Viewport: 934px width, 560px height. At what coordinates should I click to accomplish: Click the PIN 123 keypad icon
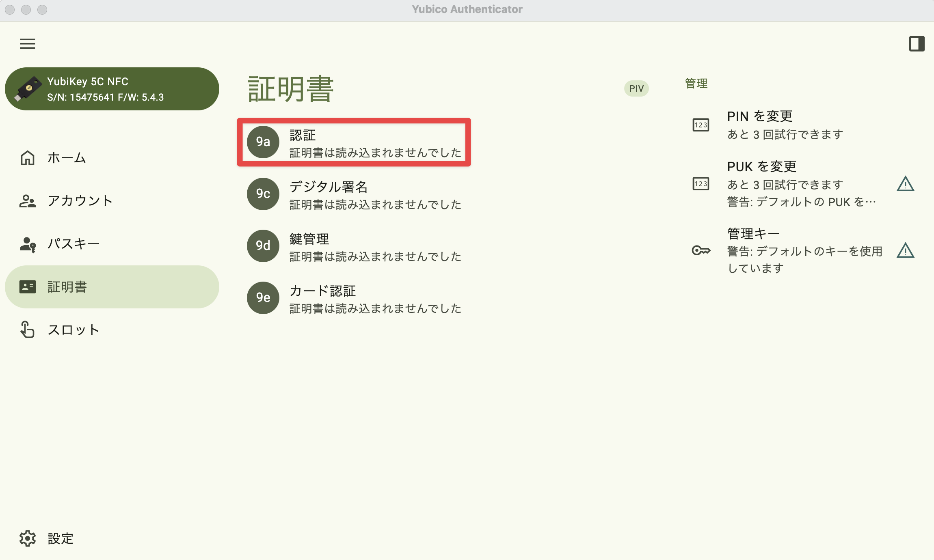coord(701,125)
